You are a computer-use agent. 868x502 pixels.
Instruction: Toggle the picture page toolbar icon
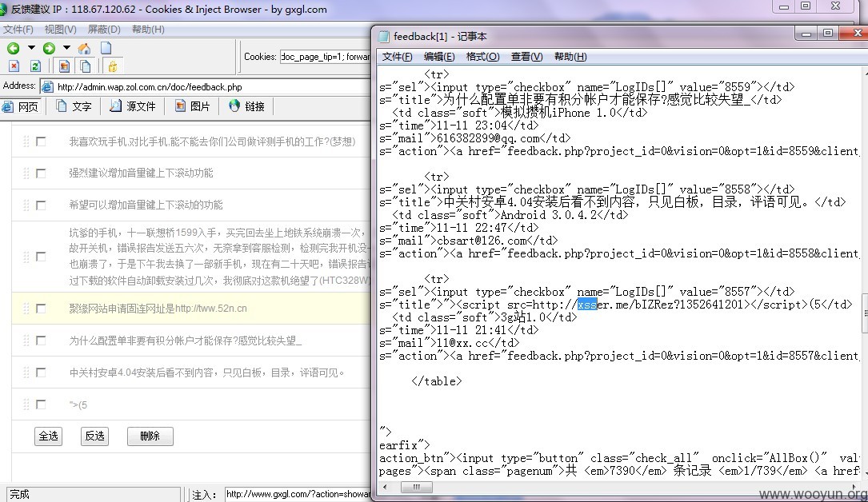tap(64, 66)
